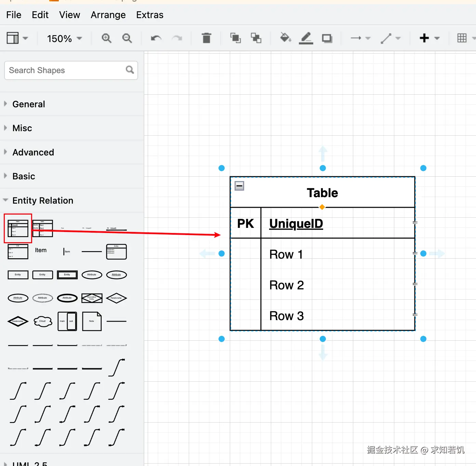The image size is (476, 466).
Task: Click the panel layout view icon
Action: [13, 38]
